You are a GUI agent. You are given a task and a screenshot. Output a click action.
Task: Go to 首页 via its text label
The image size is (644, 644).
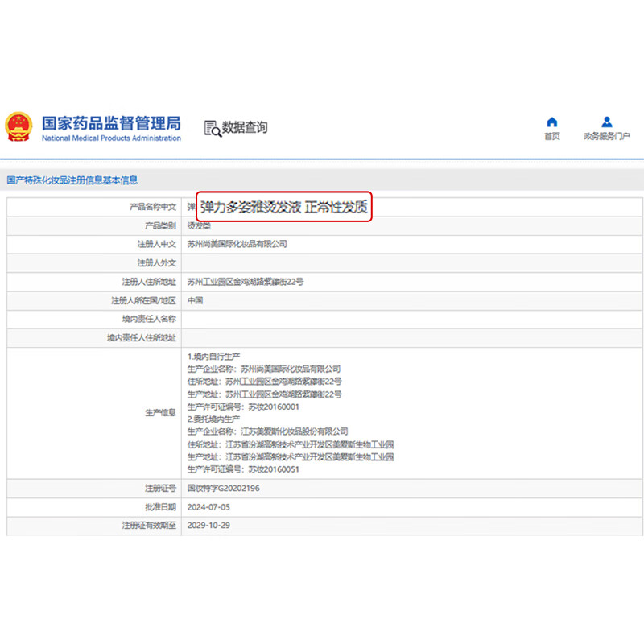click(551, 137)
